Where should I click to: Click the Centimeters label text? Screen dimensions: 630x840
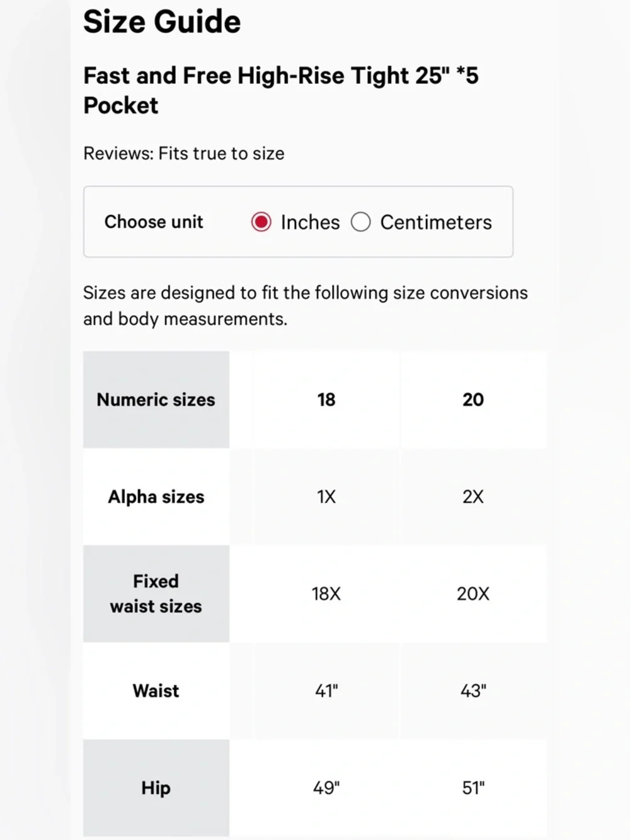click(x=435, y=222)
